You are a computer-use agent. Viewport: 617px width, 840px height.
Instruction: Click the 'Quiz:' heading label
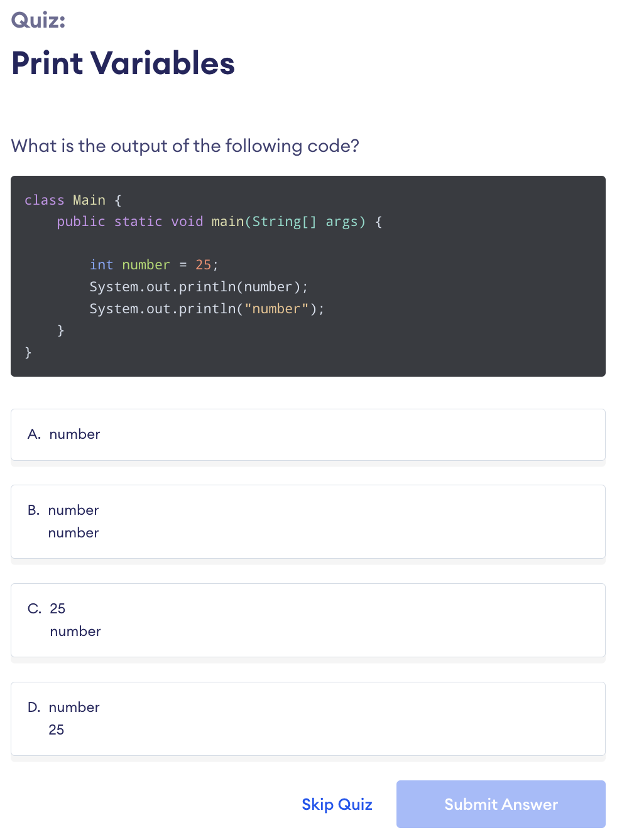(x=39, y=19)
